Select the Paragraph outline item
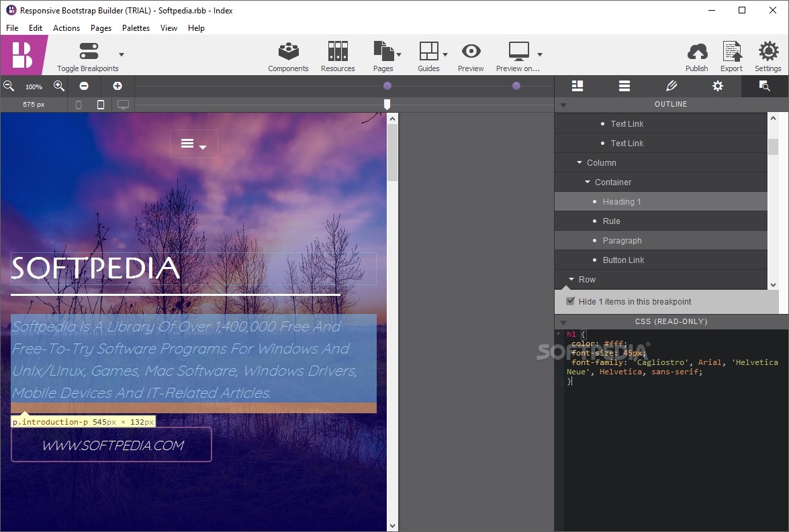 661,240
